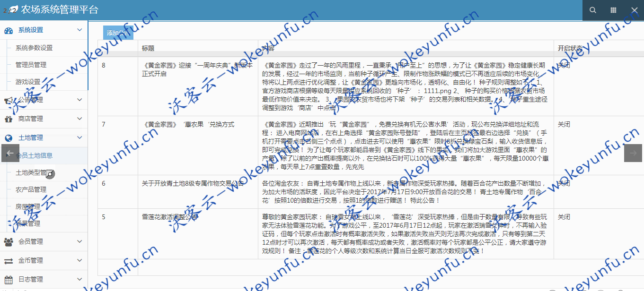This screenshot has width=644, height=291.
Task: Open 游戏设置 submenu item
Action: pyautogui.click(x=28, y=82)
